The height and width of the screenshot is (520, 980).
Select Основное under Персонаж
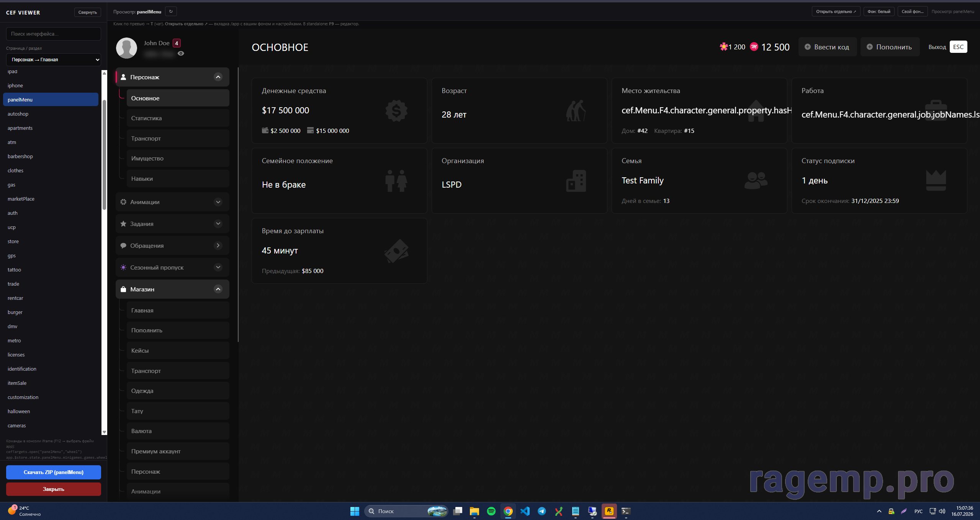coord(178,98)
